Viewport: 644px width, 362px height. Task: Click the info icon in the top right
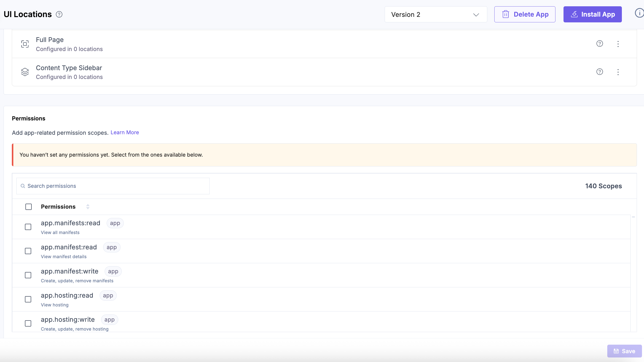pos(639,13)
